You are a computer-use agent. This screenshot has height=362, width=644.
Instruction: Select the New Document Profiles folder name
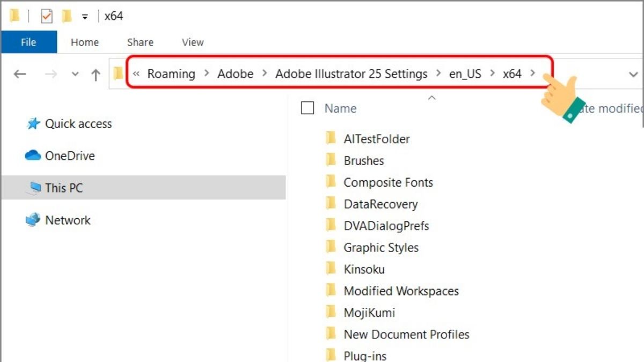(406, 335)
